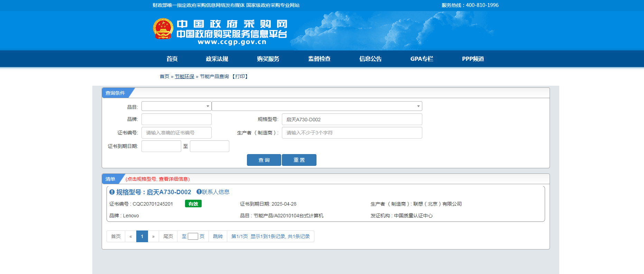This screenshot has height=274, width=644.
Task: Click the 生产者（制造商） input field
Action: 352,133
